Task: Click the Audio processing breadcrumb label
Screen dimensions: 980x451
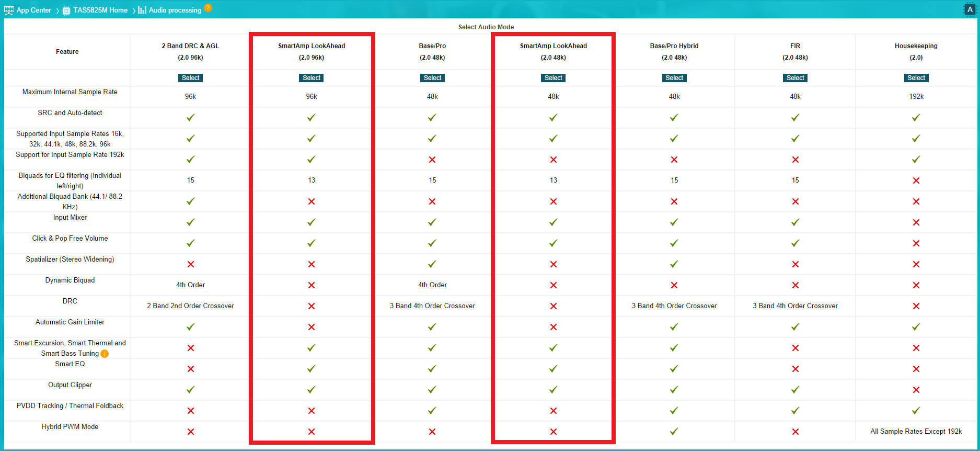Action: pos(175,10)
